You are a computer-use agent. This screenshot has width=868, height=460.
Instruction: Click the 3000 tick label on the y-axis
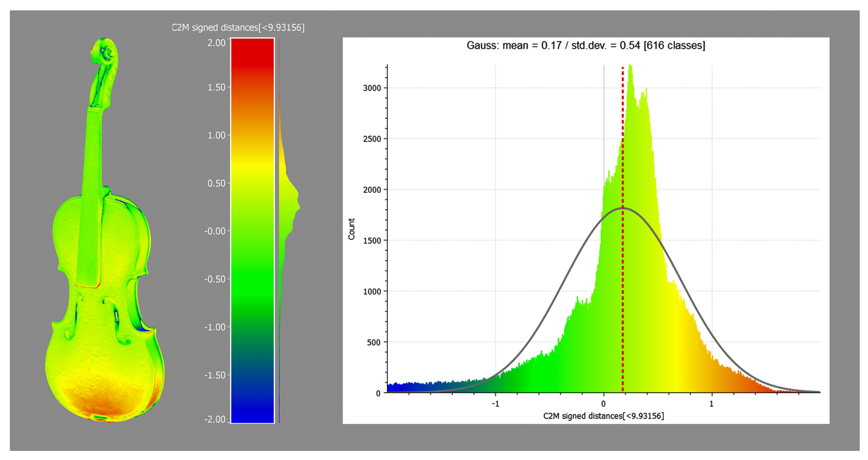[x=372, y=88]
